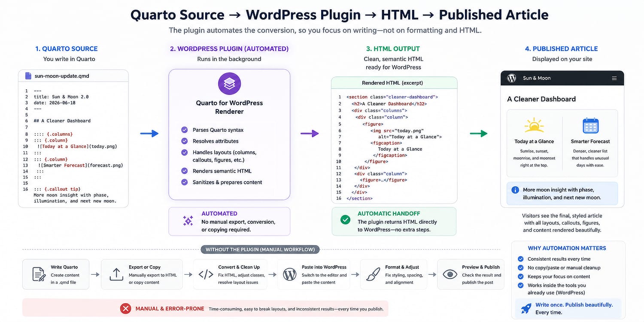Click the HTML line '<div class="columns">'
This screenshot has height=322, width=644.
[x=379, y=110]
